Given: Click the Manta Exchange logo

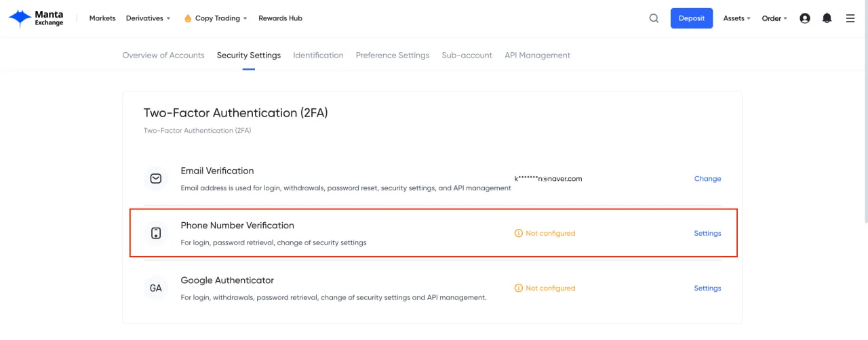Looking at the screenshot, I should pyautogui.click(x=36, y=18).
